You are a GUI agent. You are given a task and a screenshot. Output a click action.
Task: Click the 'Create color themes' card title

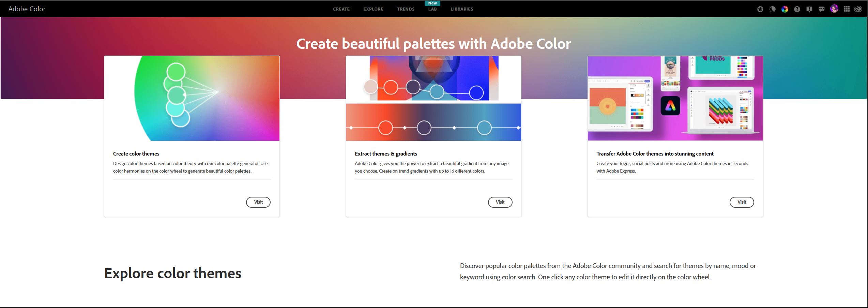click(x=136, y=154)
